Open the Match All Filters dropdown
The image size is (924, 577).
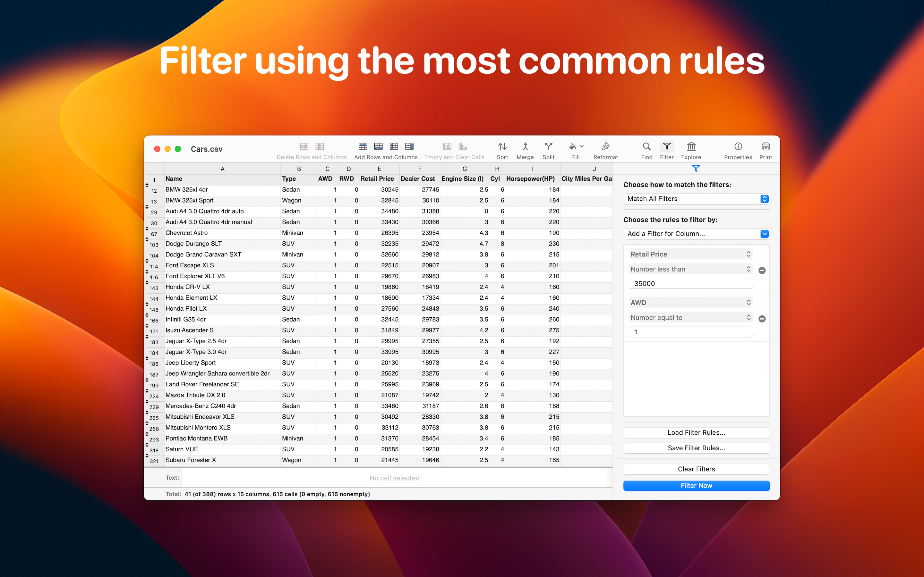coord(696,199)
